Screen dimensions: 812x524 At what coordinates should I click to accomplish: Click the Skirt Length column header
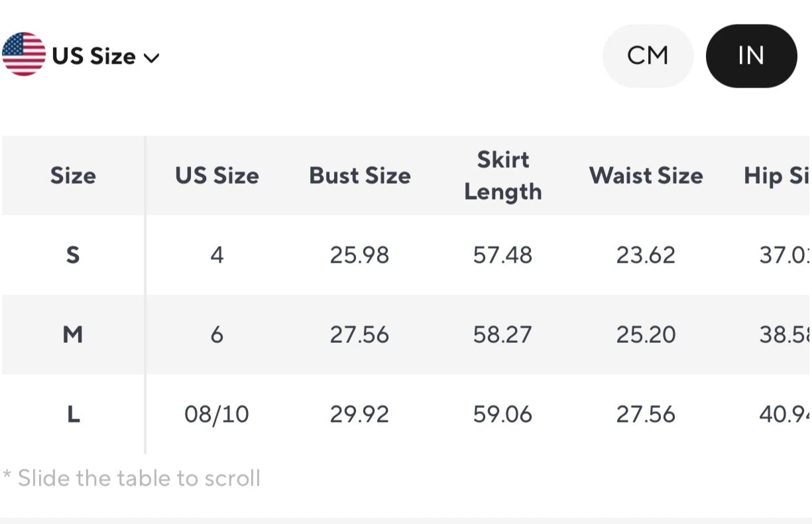(x=503, y=176)
